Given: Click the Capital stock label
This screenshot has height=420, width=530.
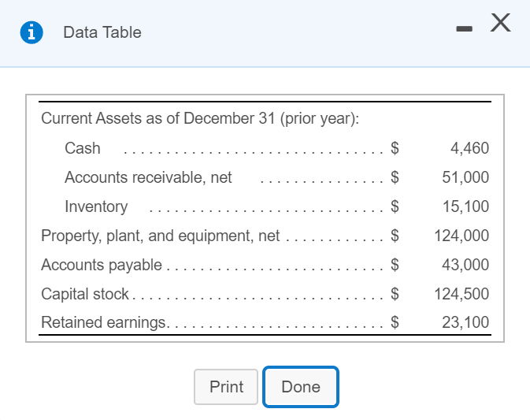Looking at the screenshot, I should (x=85, y=294).
